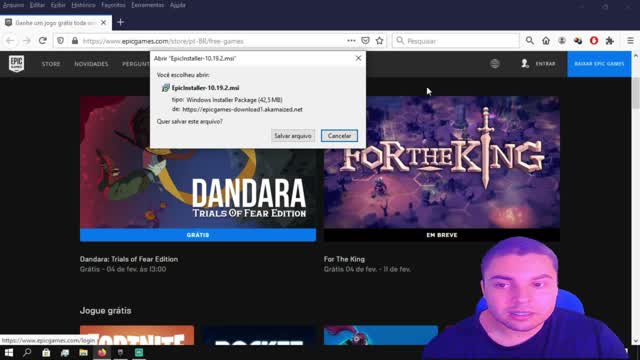Screen dimensions: 640x360
Task: Close the EpicInstaller download dialog
Action: (358, 58)
